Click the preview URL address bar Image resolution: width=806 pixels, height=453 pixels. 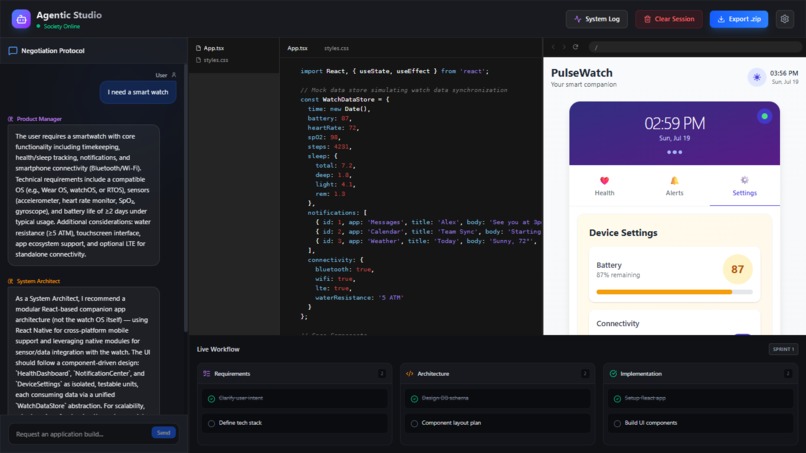[695, 47]
